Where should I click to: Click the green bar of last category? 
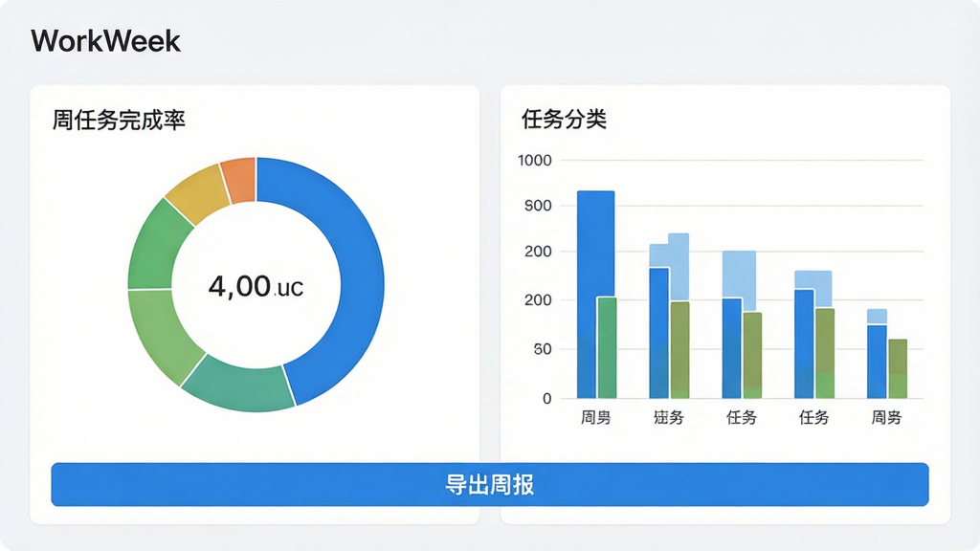898,368
